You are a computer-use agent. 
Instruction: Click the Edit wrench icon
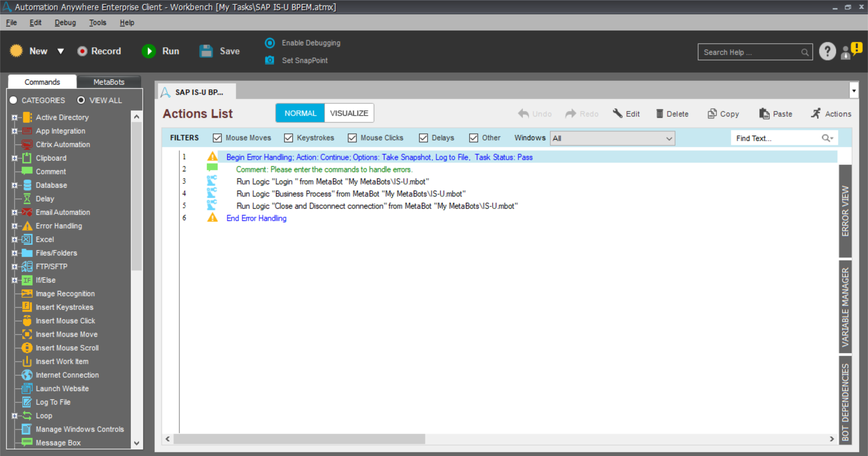point(618,113)
